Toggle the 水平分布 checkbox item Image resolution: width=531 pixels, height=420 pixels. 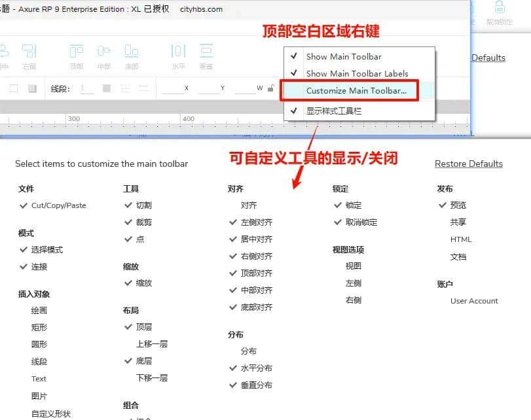[x=256, y=368]
